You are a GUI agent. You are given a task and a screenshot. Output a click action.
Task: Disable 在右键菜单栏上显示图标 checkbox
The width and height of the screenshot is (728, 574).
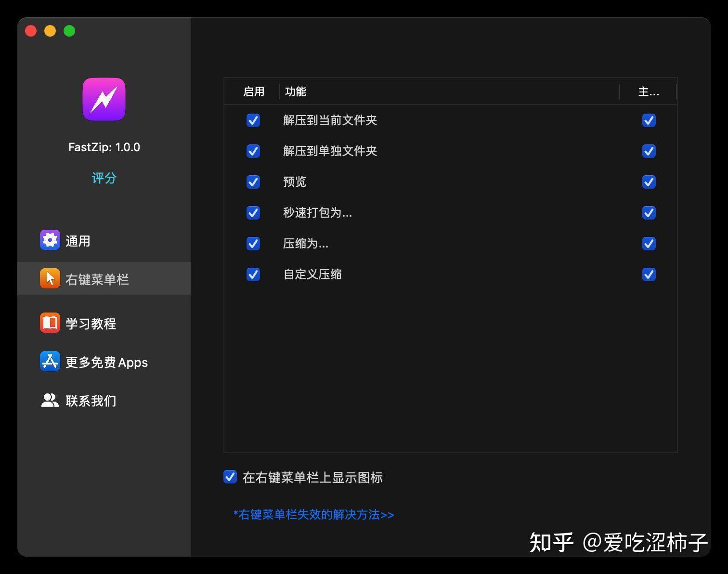[230, 477]
